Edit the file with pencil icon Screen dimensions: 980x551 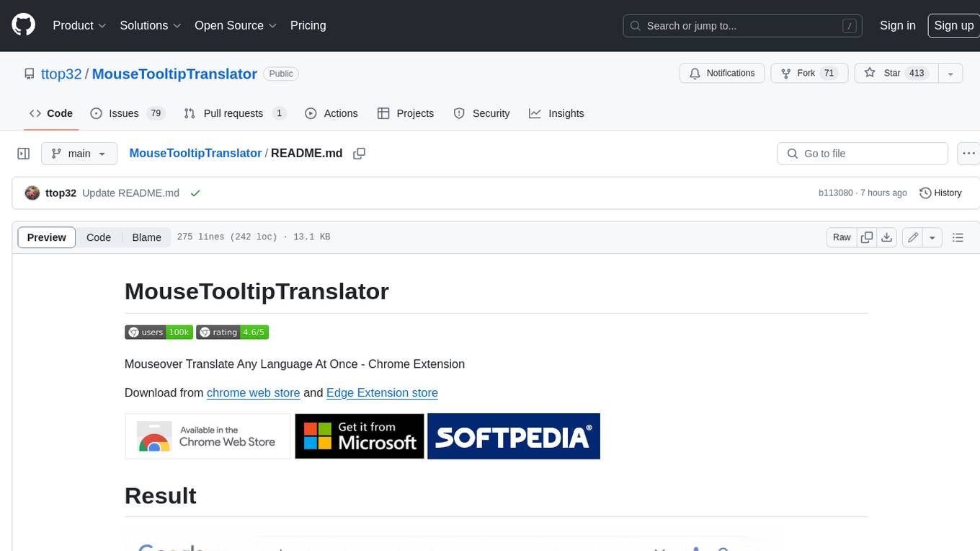point(912,237)
